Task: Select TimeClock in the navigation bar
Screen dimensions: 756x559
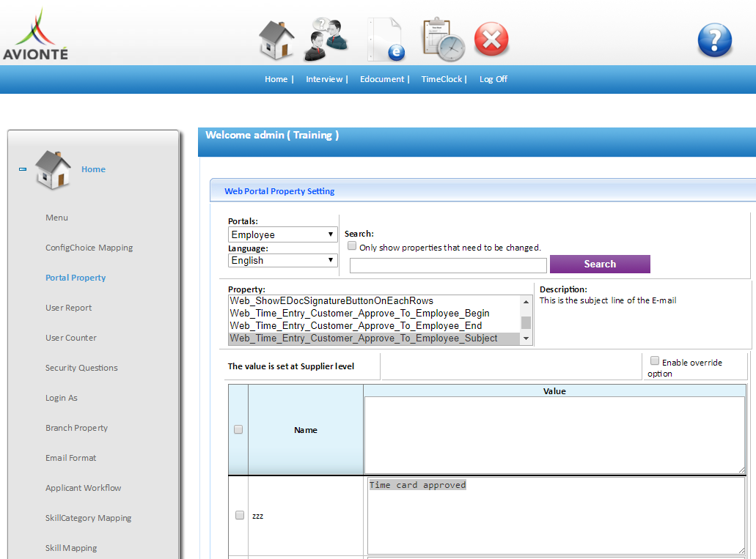Action: [441, 79]
